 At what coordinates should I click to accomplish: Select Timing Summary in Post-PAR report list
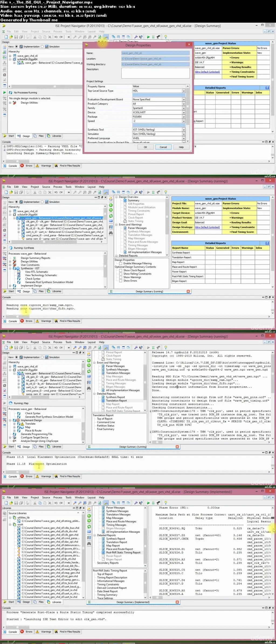coord(107,595)
